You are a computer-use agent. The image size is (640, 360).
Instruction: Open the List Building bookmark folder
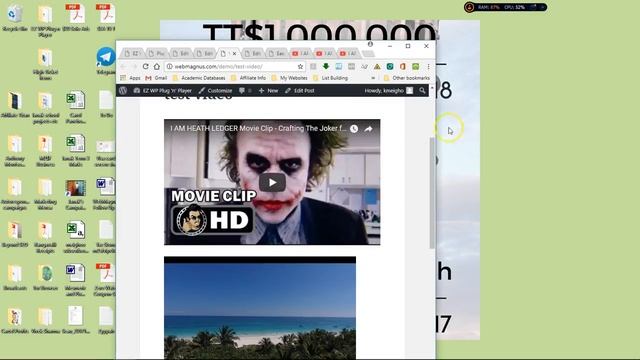point(330,78)
